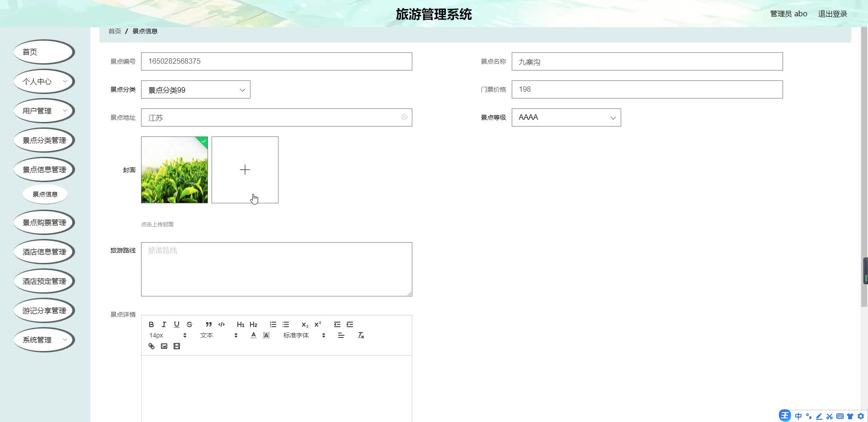868x422 pixels.
Task: Open text background color picker
Action: [x=266, y=335]
